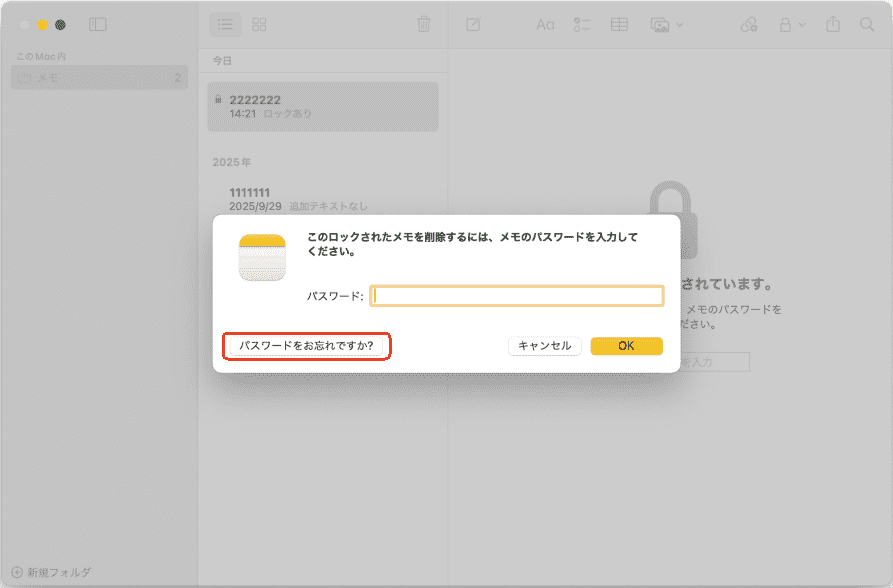893x588 pixels.
Task: Click the yellow minimize window button
Action: [42, 24]
